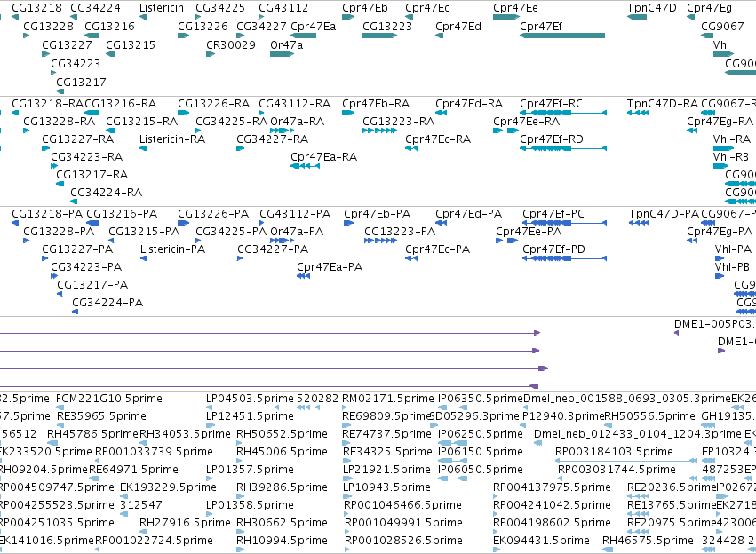Click the long Cpr47Ef gene bar
The height and width of the screenshot is (554, 756).
pyautogui.click(x=562, y=36)
